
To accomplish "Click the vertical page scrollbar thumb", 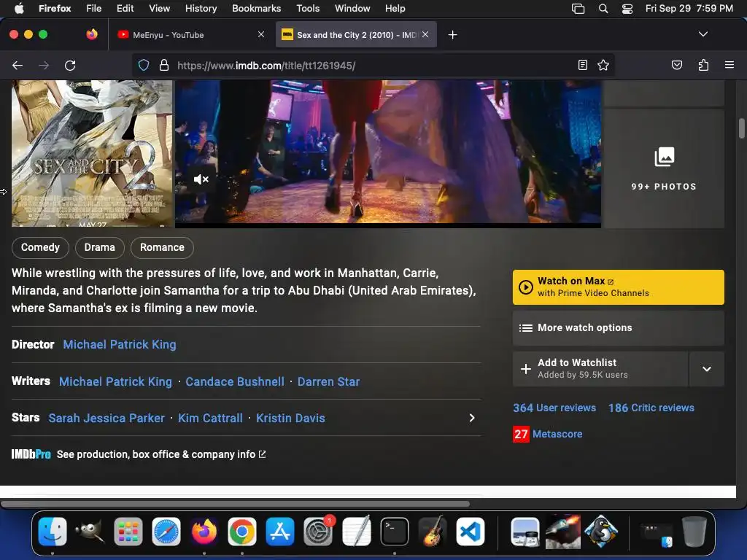I will point(741,128).
